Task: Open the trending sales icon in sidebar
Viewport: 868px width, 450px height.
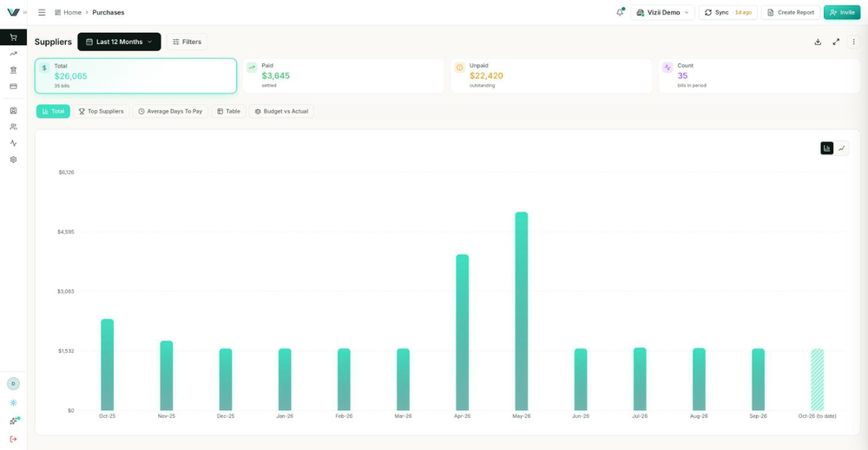Action: 13,54
